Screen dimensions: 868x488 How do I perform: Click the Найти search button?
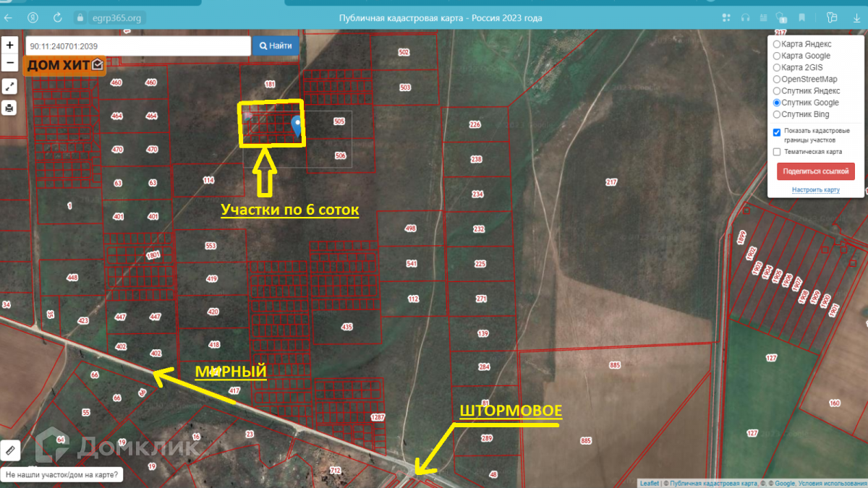click(276, 46)
